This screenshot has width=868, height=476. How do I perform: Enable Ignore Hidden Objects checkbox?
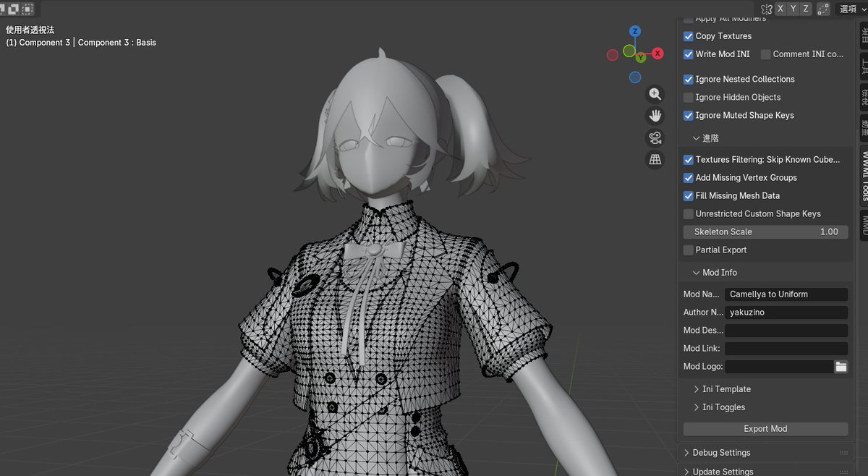688,98
